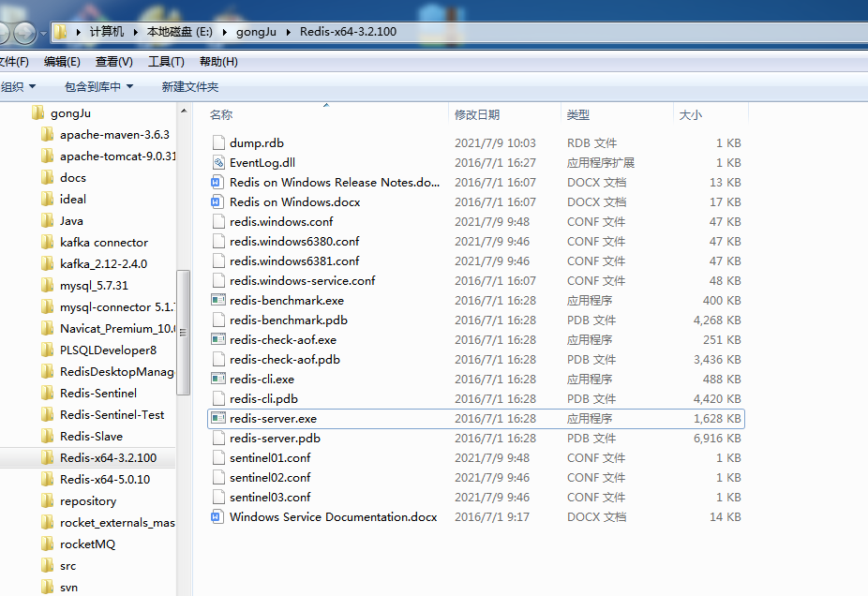Click the Redis-x64-5.0.10 folder icon
The height and width of the screenshot is (596, 868).
point(48,479)
